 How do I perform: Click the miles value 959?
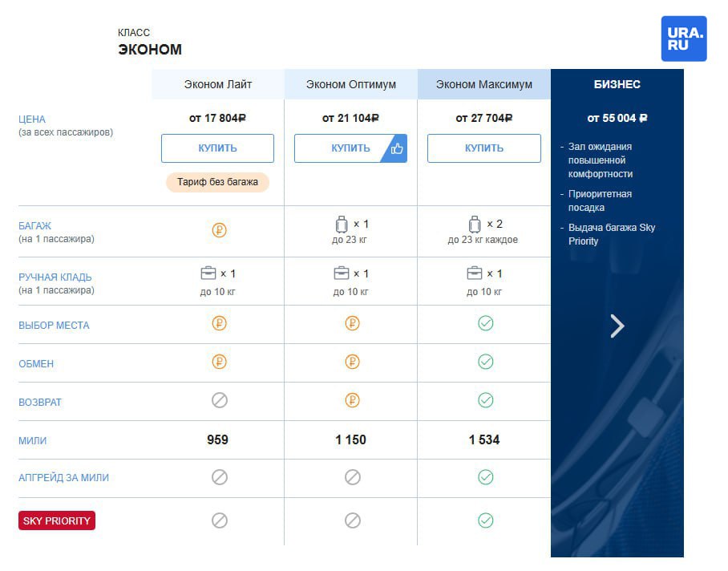pyautogui.click(x=218, y=439)
